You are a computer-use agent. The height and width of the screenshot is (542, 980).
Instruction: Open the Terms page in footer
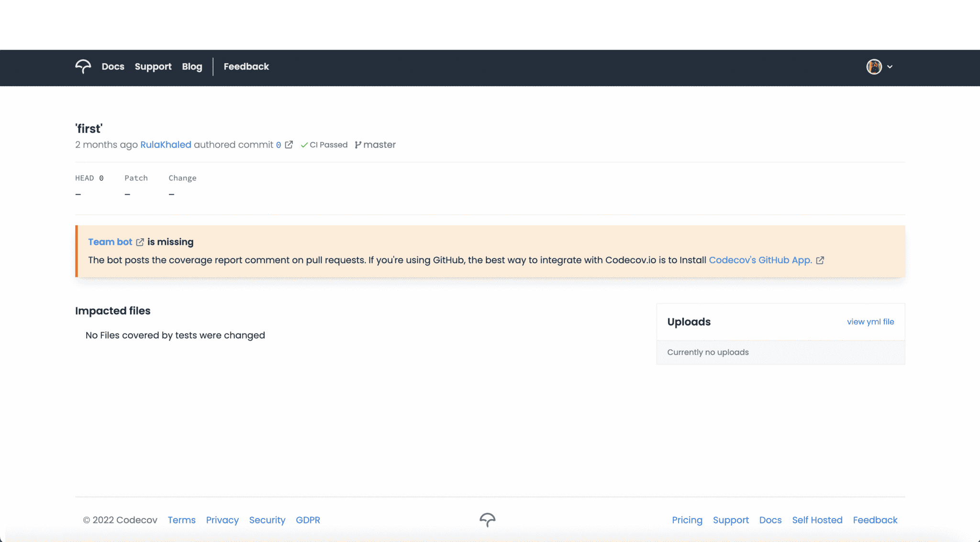(181, 520)
